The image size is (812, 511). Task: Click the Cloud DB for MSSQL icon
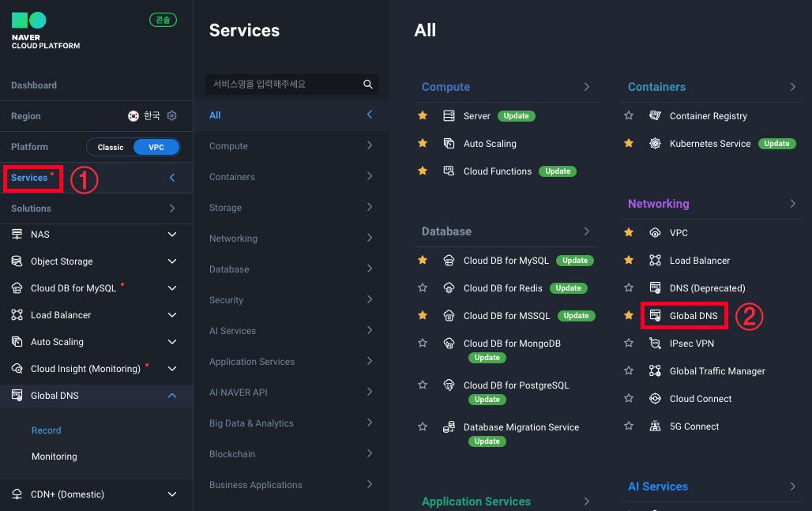(x=449, y=315)
